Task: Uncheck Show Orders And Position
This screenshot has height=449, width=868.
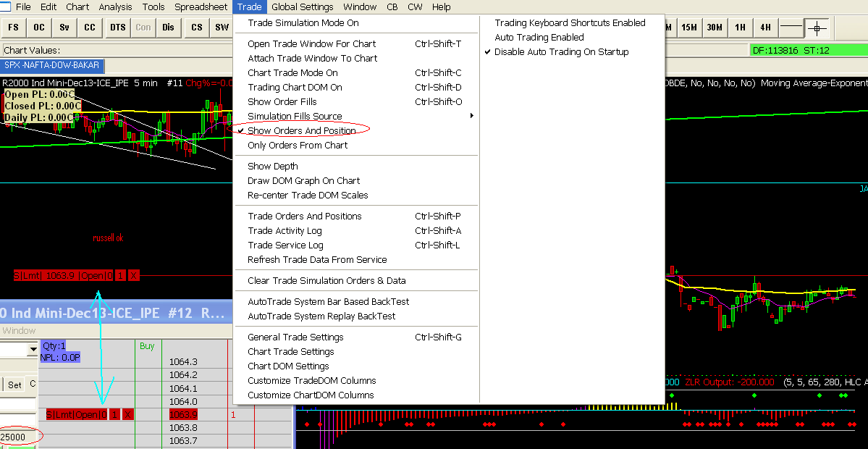Action: click(356, 130)
